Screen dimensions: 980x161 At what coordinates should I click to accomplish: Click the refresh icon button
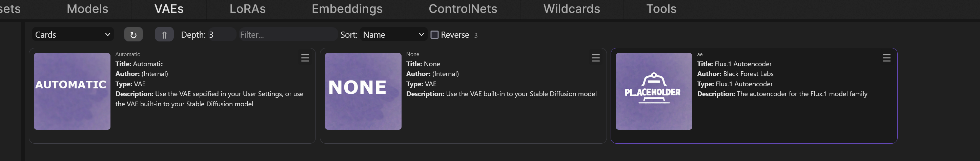click(x=133, y=35)
